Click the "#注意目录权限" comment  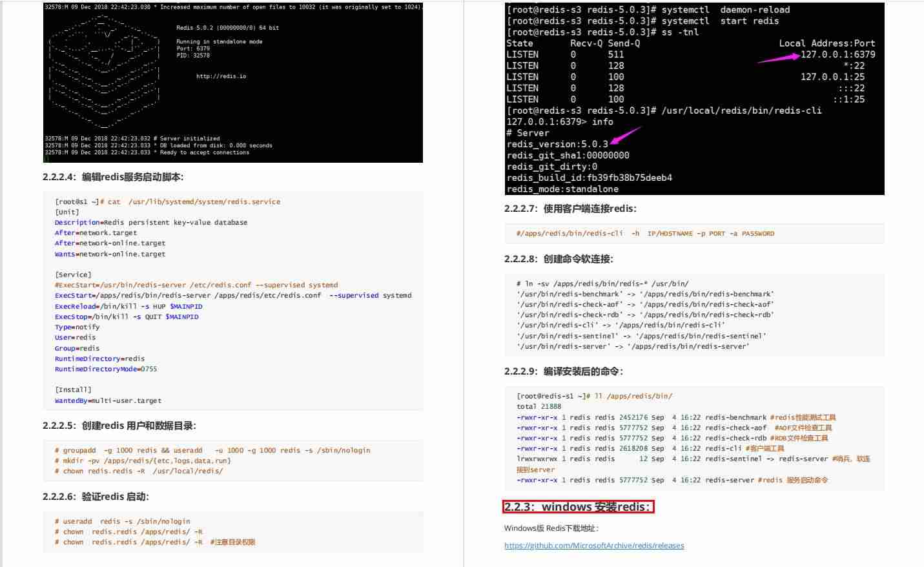(232, 542)
